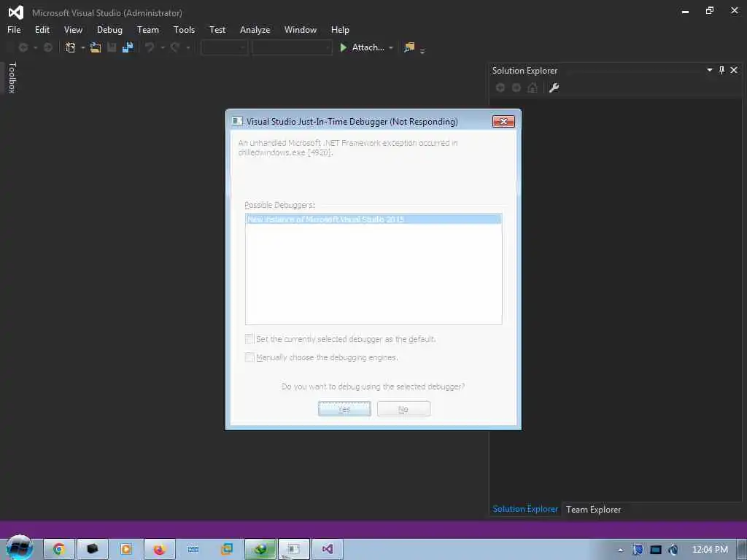The height and width of the screenshot is (560, 747).
Task: Switch to Visual Studio purple taskbar icon
Action: pos(328,549)
